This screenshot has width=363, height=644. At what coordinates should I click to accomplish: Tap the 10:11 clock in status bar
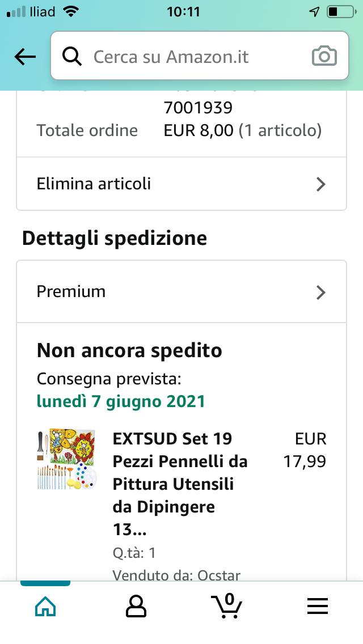183,12
